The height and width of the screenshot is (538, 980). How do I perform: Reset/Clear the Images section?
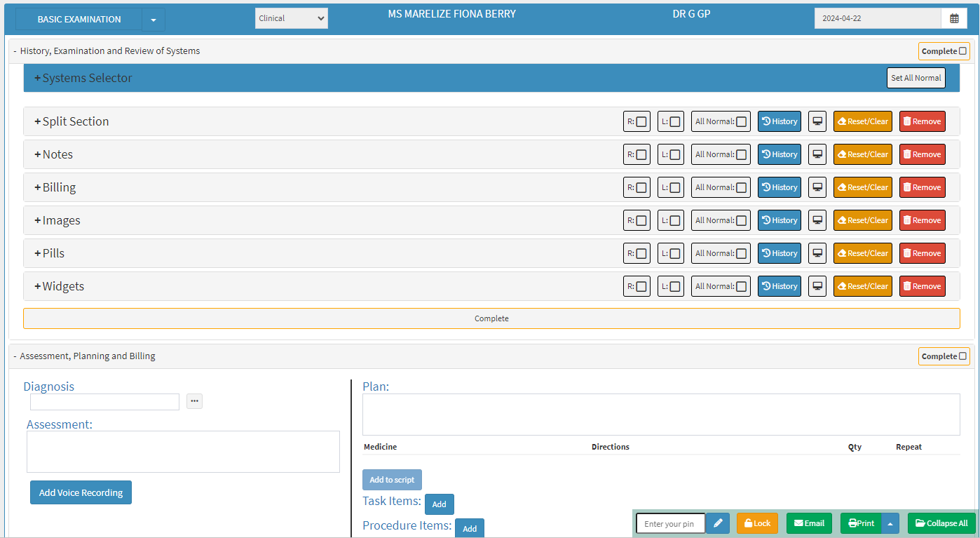[x=862, y=220]
